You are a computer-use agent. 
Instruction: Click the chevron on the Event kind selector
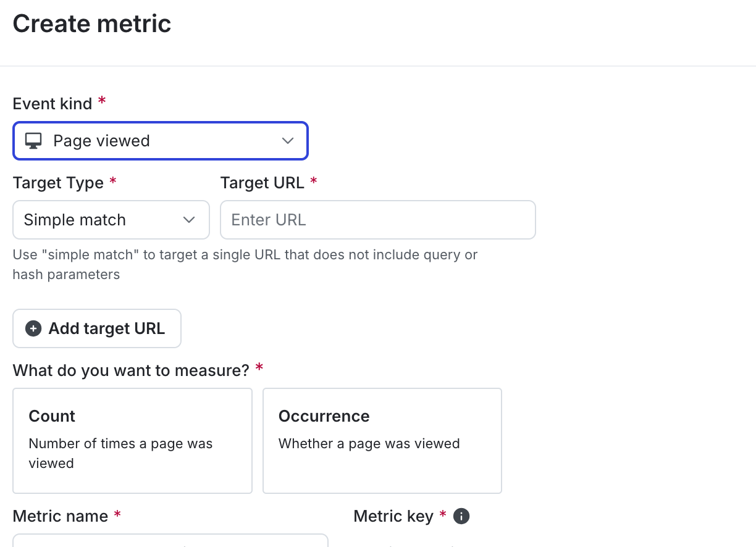pyautogui.click(x=287, y=141)
